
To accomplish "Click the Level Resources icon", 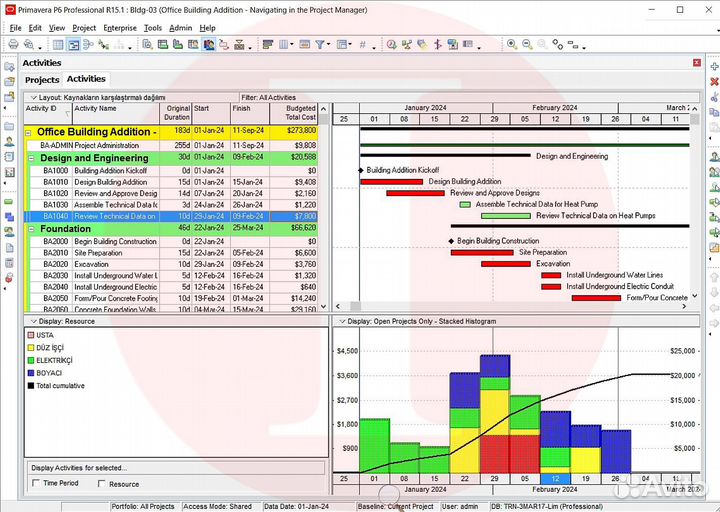I will click(x=407, y=45).
